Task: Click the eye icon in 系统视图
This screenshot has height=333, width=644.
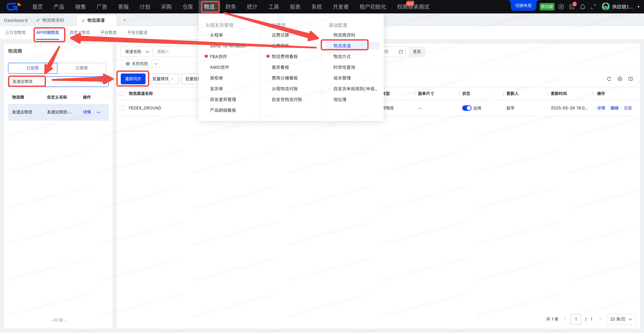Action: click(128, 64)
